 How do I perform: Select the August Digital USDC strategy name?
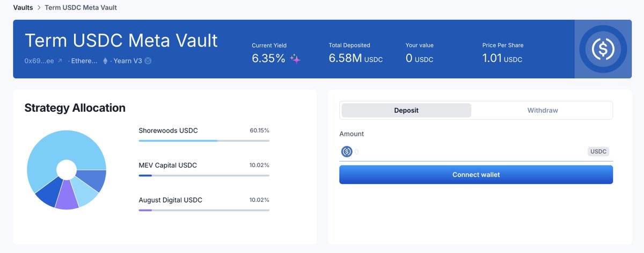pyautogui.click(x=170, y=200)
